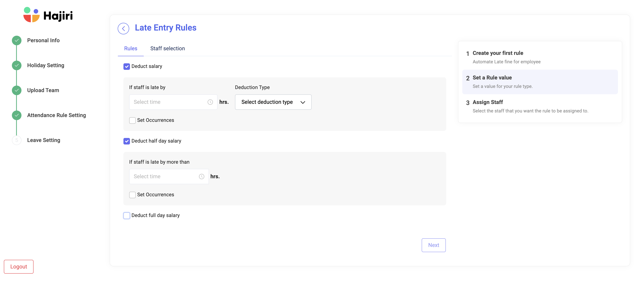This screenshot has width=644, height=293.
Task: Click the Next button
Action: tap(434, 245)
